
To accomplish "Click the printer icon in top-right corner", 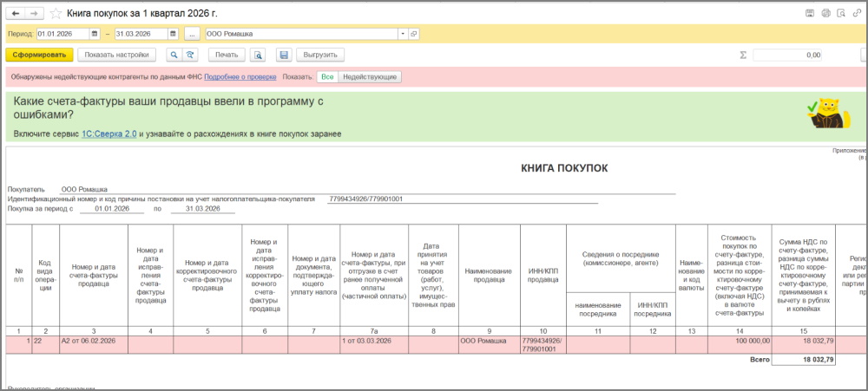I will tap(825, 13).
